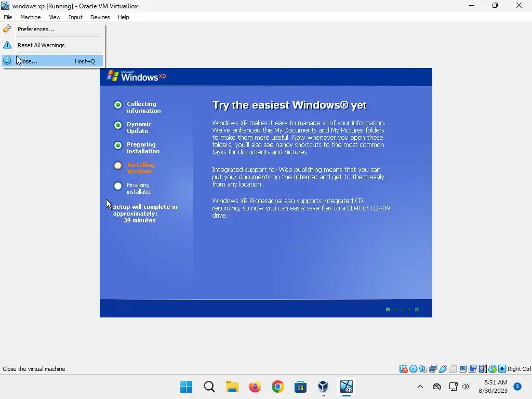Minimize the VirtualBox window
This screenshot has height=399, width=532.
[472, 5]
